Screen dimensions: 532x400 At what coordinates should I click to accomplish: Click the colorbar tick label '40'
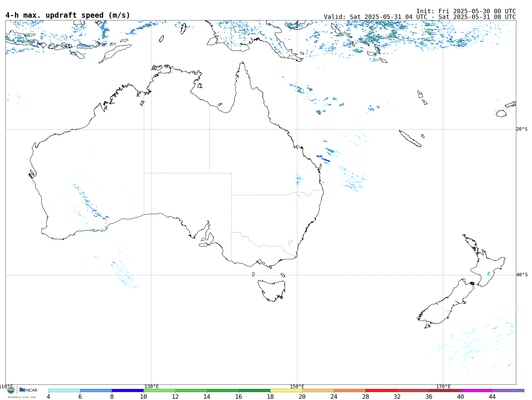(461, 397)
